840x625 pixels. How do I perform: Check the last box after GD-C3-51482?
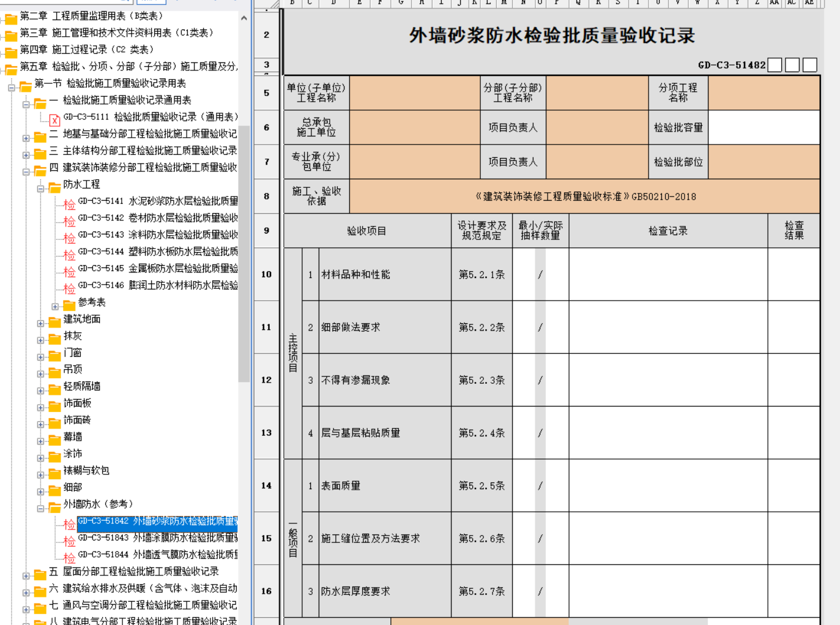click(810, 65)
